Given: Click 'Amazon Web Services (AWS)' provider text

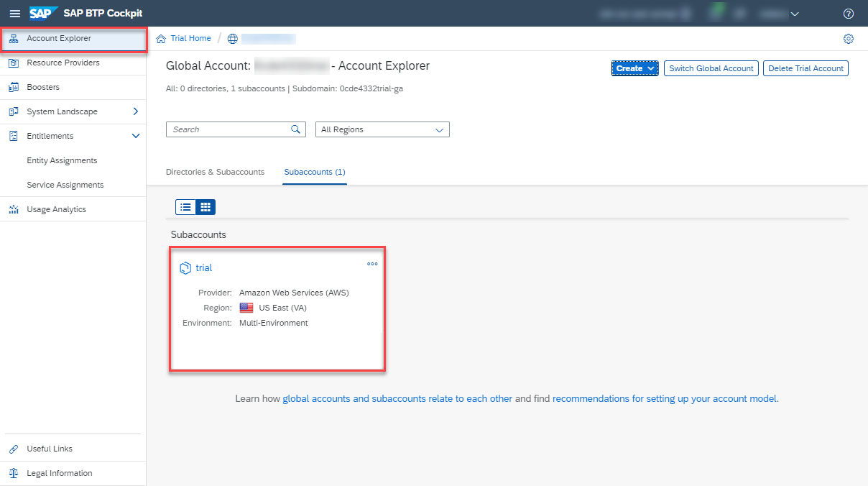Looking at the screenshot, I should point(294,293).
